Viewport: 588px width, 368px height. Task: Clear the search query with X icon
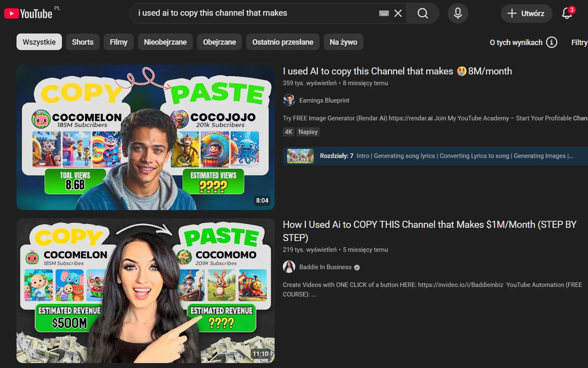398,13
